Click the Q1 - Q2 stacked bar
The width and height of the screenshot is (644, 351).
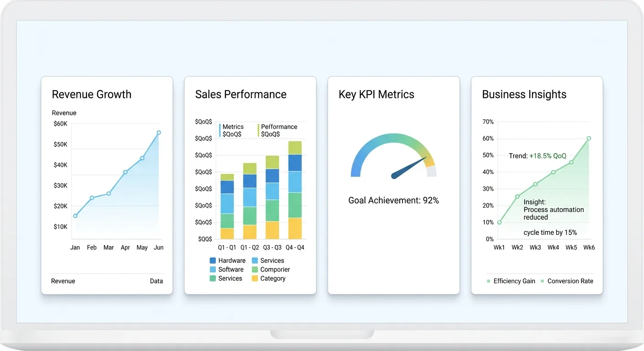click(x=250, y=201)
